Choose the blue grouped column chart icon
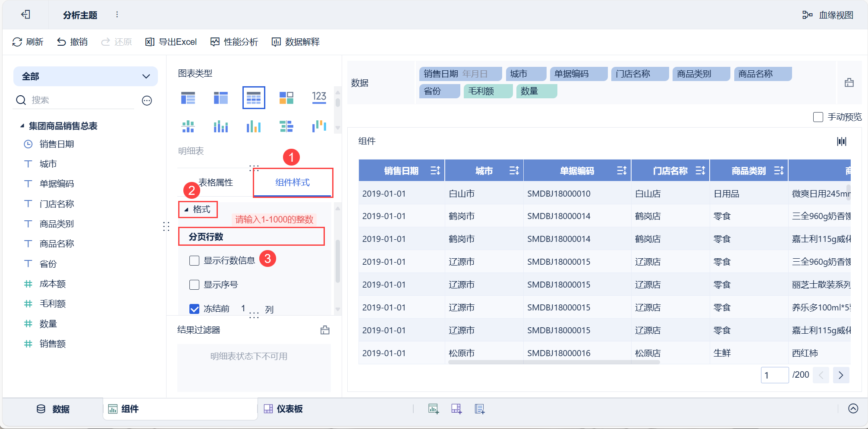The height and width of the screenshot is (429, 868). 221,126
